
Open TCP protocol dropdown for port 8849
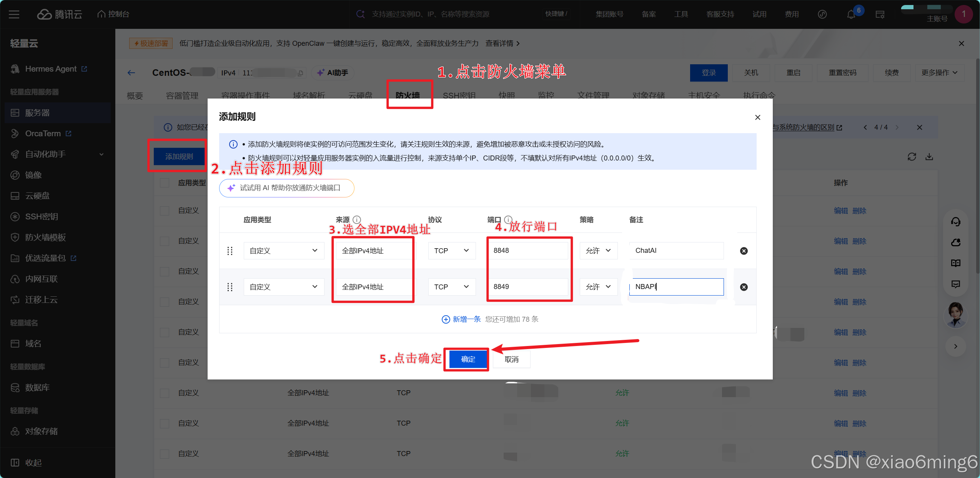452,287
